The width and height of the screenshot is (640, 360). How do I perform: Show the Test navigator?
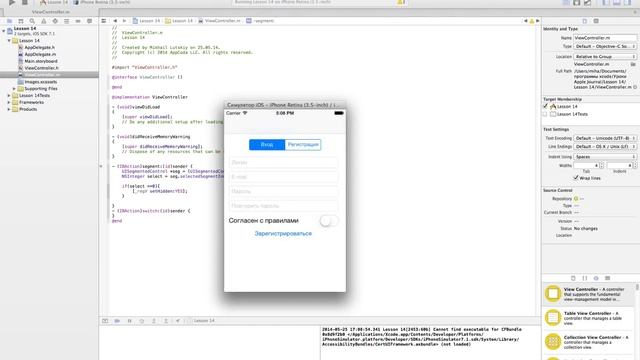click(55, 21)
